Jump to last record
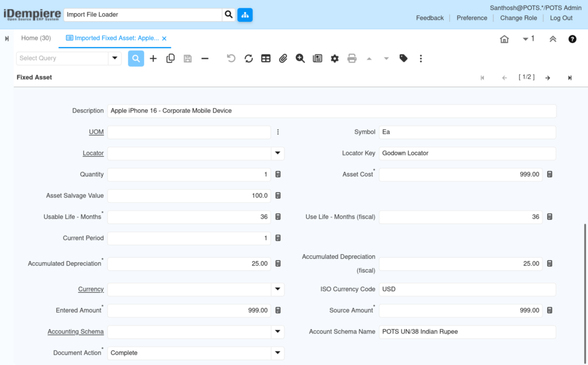 [x=570, y=77]
